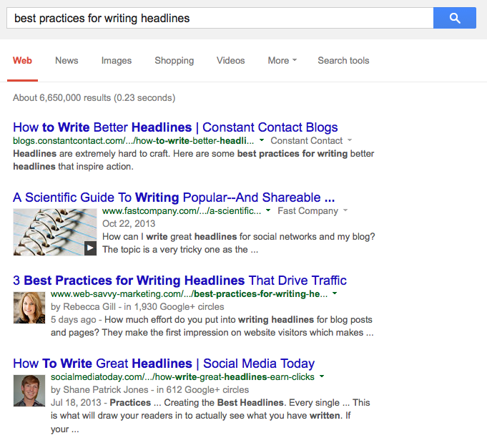This screenshot has height=448, width=487.
Task: Expand green arrow next to blogs.constantcontact.com URL
Action: (x=262, y=140)
